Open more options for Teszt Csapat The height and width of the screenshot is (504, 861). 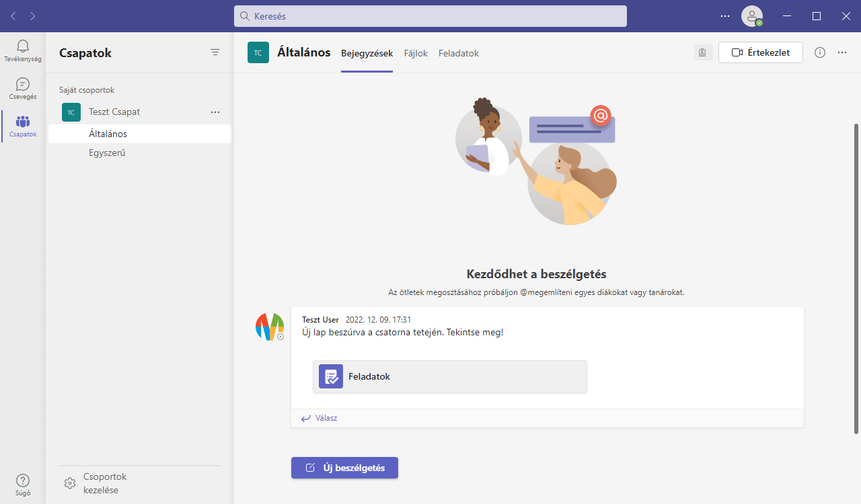point(215,112)
